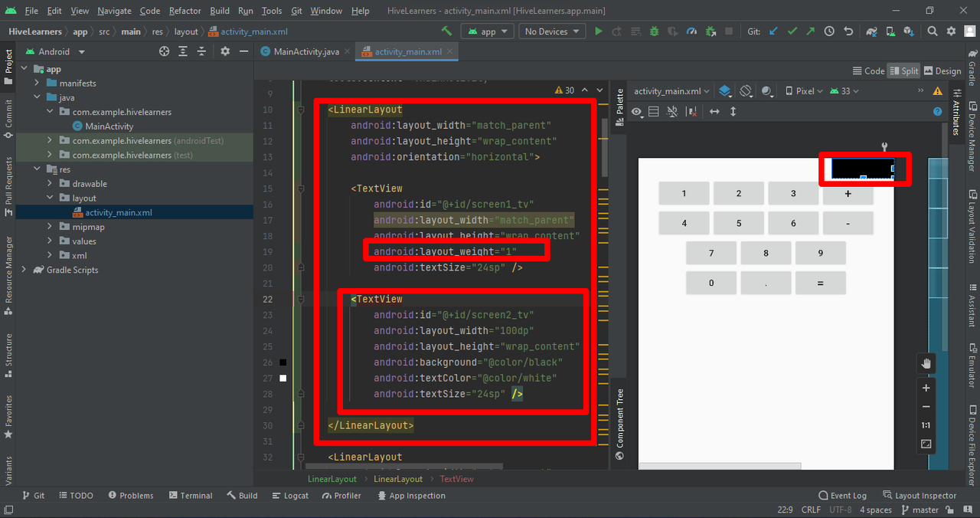The width and height of the screenshot is (980, 518).
Task: Open the Navigate menu
Action: point(114,11)
